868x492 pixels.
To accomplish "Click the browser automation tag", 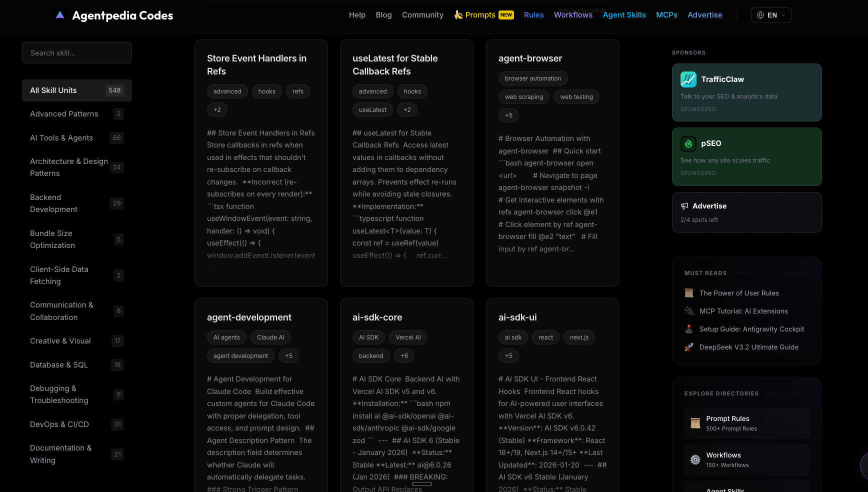I will coord(533,78).
